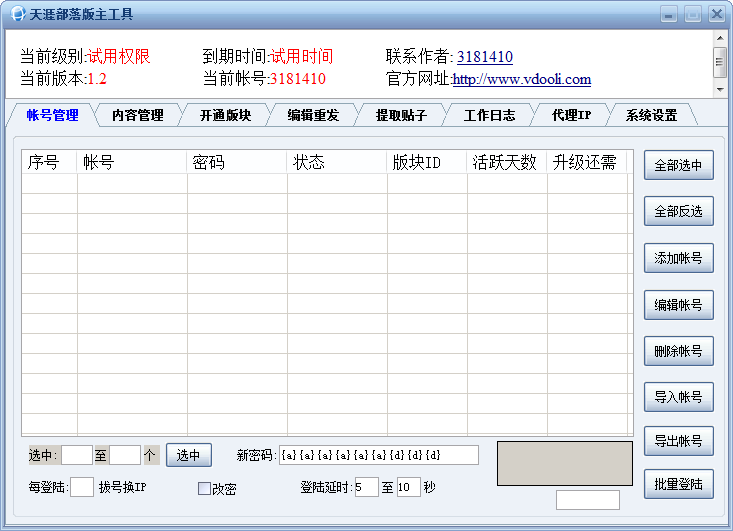Viewport: 733px width, 531px height.
Task: Click the 状态 column header
Action: 337,162
